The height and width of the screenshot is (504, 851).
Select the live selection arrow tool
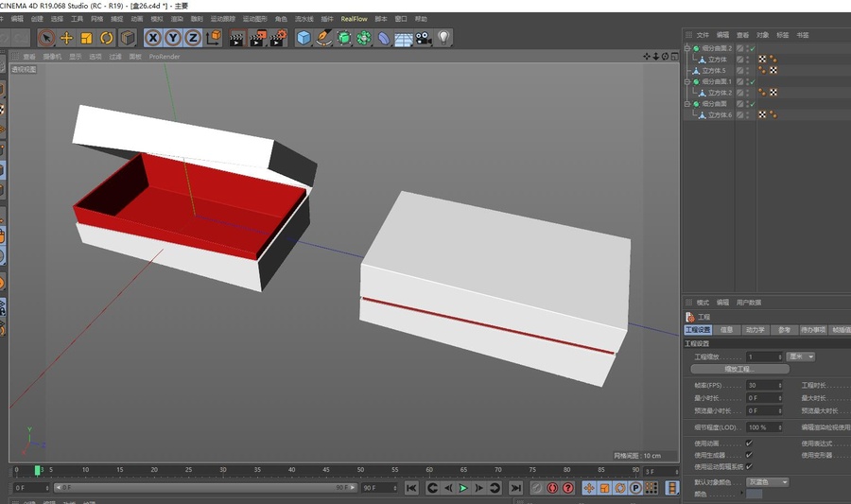click(x=46, y=38)
